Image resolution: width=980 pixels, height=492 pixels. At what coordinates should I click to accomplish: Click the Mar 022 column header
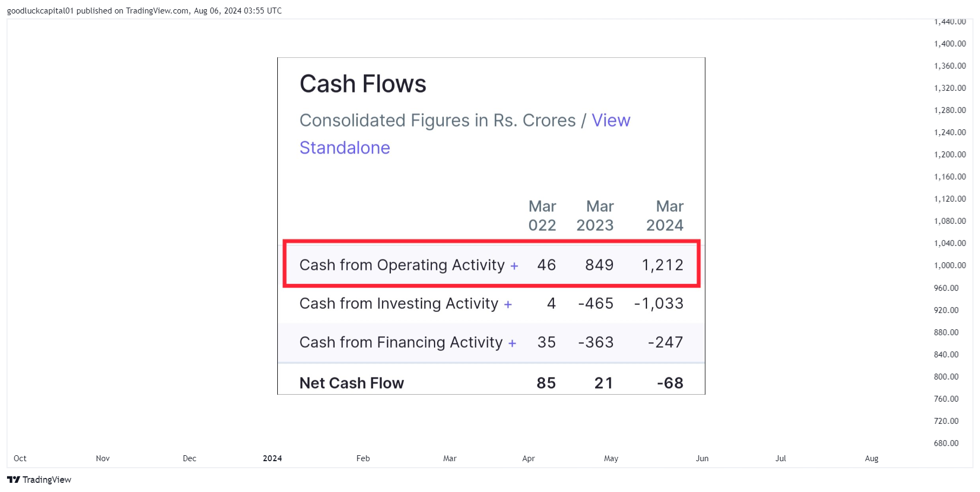click(542, 215)
